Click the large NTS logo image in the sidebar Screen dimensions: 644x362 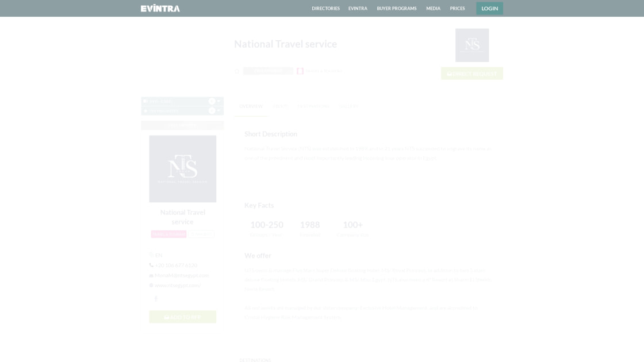(183, 169)
